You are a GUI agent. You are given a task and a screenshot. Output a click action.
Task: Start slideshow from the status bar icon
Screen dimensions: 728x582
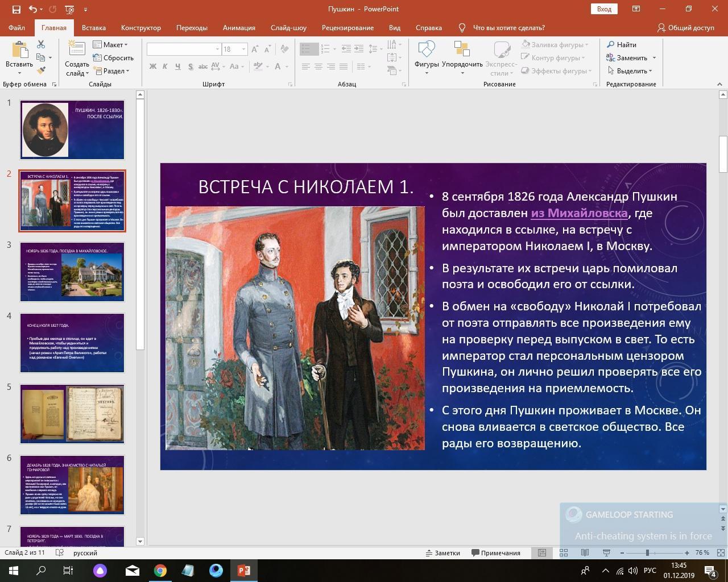coord(606,552)
